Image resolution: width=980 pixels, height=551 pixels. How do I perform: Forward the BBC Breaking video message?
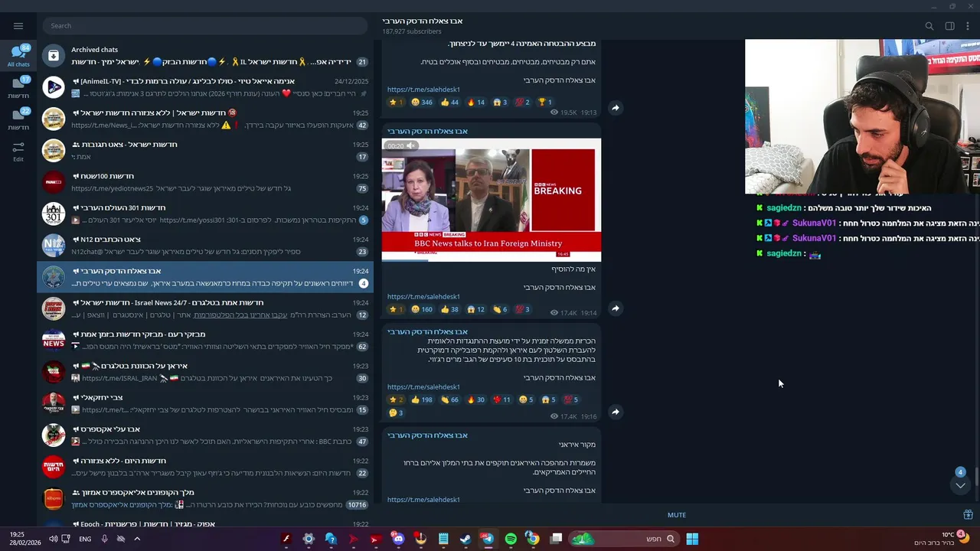pyautogui.click(x=615, y=308)
